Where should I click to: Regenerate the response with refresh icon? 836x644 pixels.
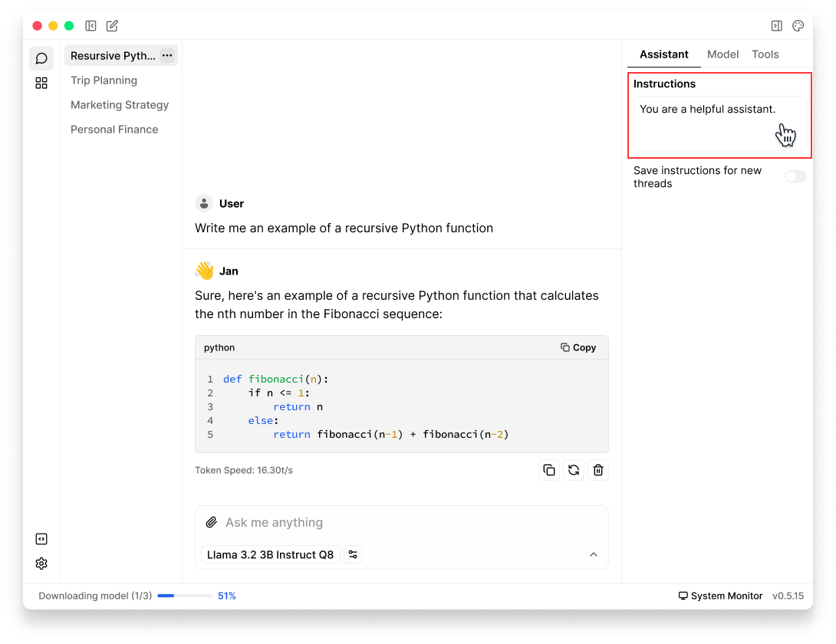pos(573,470)
